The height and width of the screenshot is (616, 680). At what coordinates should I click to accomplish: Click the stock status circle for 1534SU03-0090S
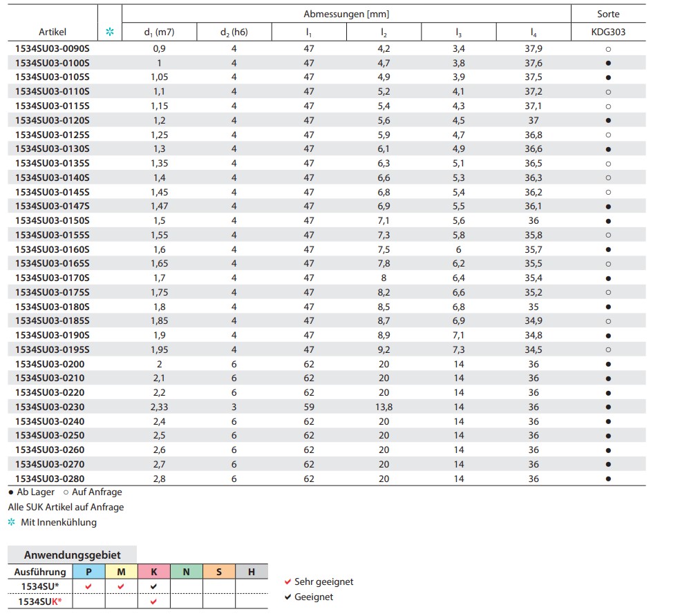click(x=608, y=49)
